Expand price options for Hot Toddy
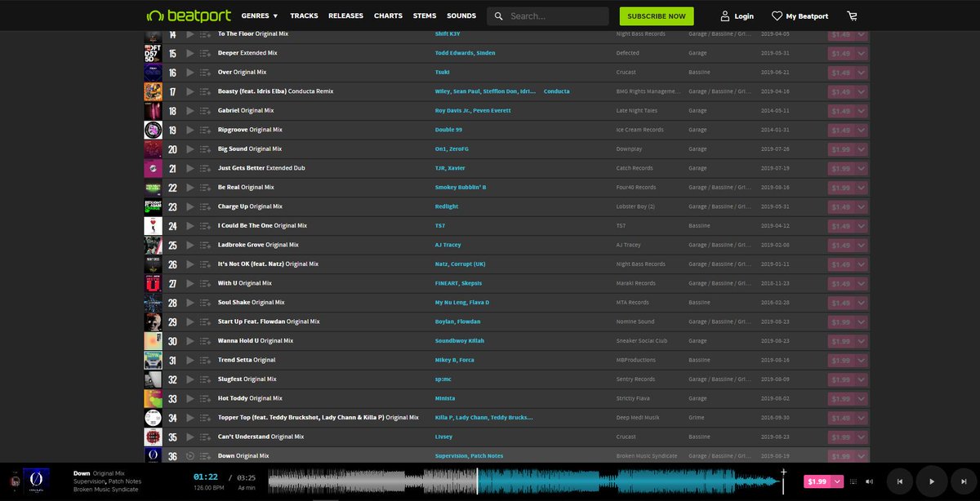This screenshot has height=501, width=980. 862,398
